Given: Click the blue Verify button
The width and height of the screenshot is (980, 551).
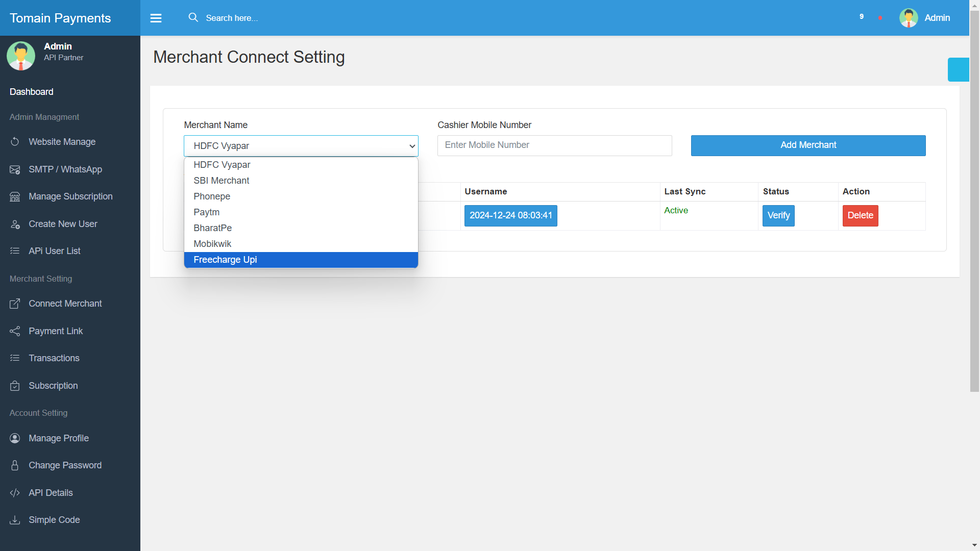Looking at the screenshot, I should (778, 215).
